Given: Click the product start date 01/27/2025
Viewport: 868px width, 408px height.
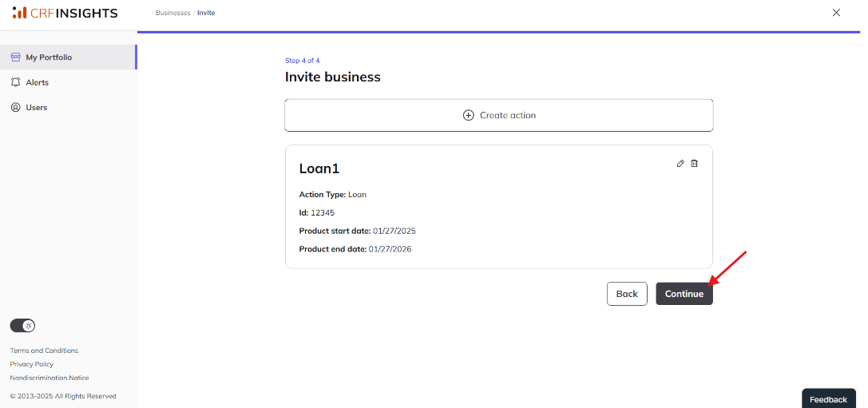Looking at the screenshot, I should point(394,231).
